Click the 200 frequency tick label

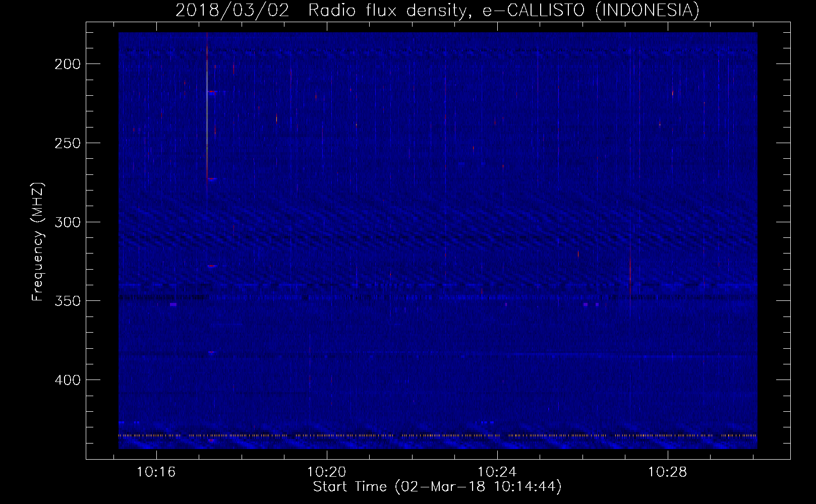pyautogui.click(x=67, y=64)
